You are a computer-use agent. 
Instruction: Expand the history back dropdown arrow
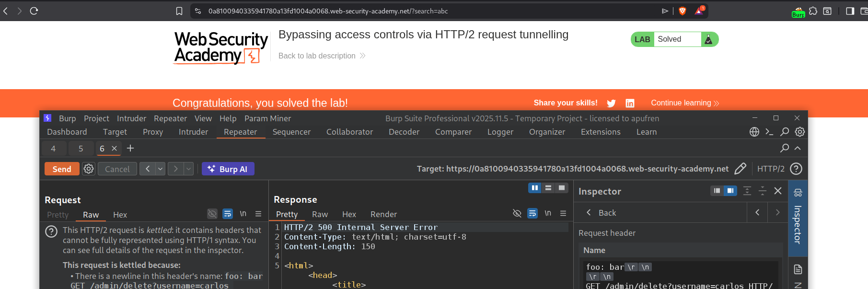(161, 169)
